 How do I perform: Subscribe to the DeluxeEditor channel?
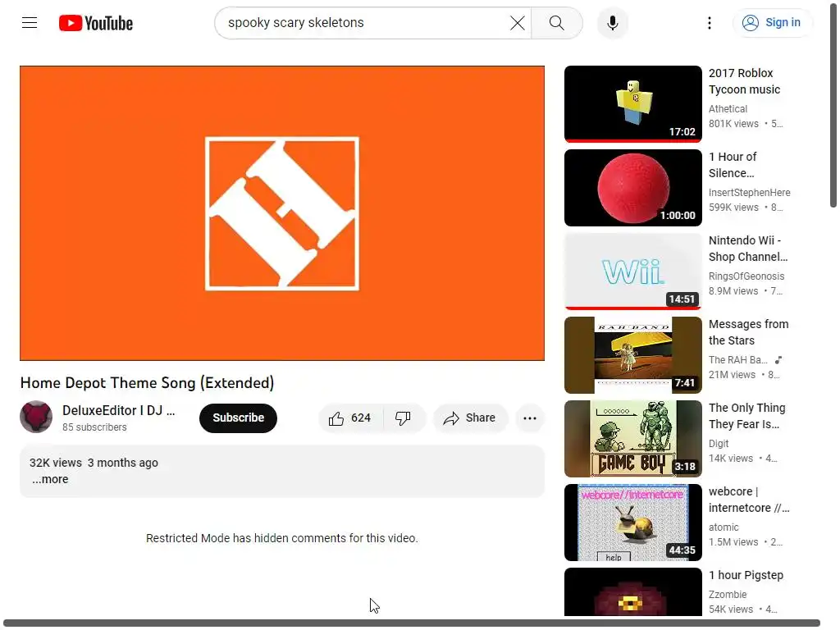tap(238, 418)
